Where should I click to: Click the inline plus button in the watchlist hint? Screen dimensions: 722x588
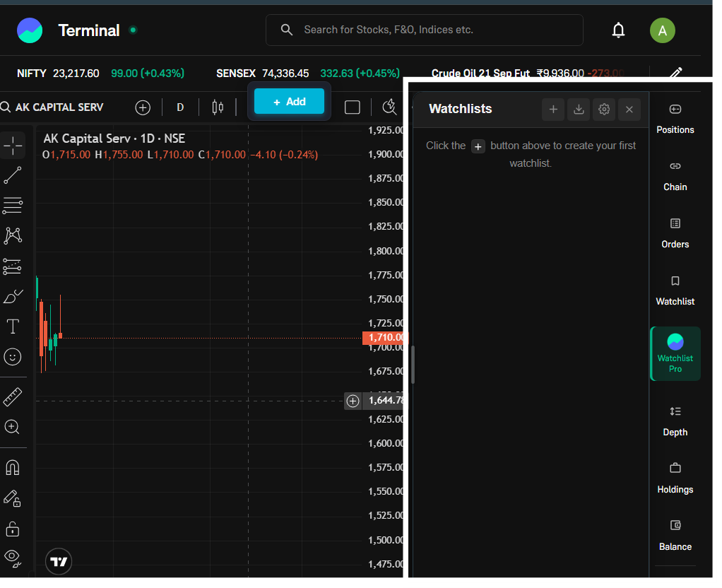(x=478, y=146)
